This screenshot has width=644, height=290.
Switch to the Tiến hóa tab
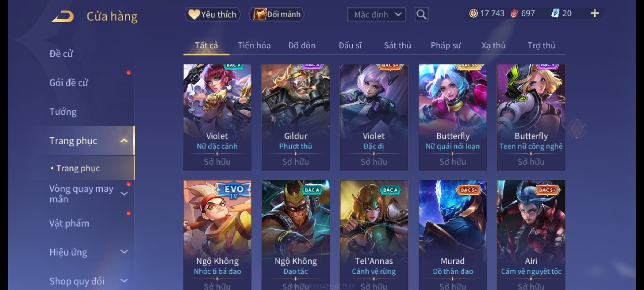click(254, 45)
